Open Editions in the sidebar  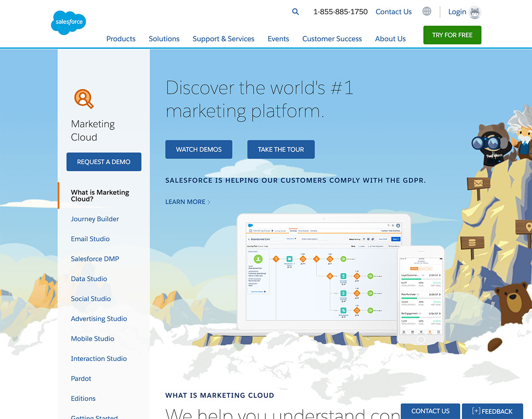(x=83, y=399)
